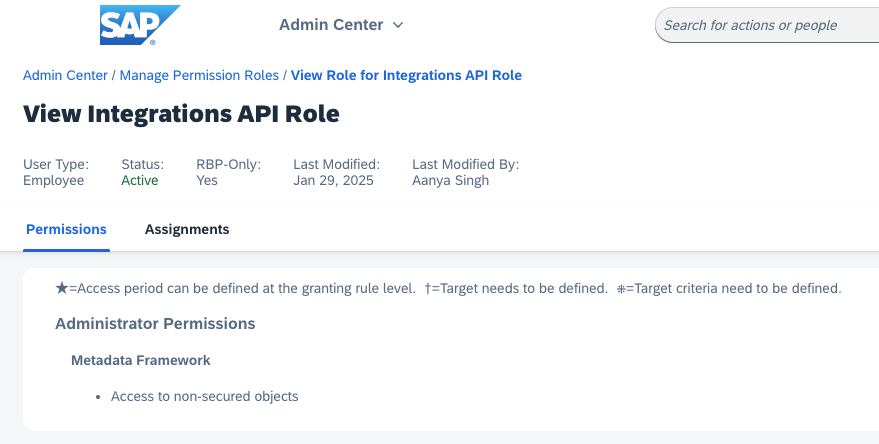This screenshot has width=879, height=444.
Task: Click the Active status value
Action: (x=140, y=181)
